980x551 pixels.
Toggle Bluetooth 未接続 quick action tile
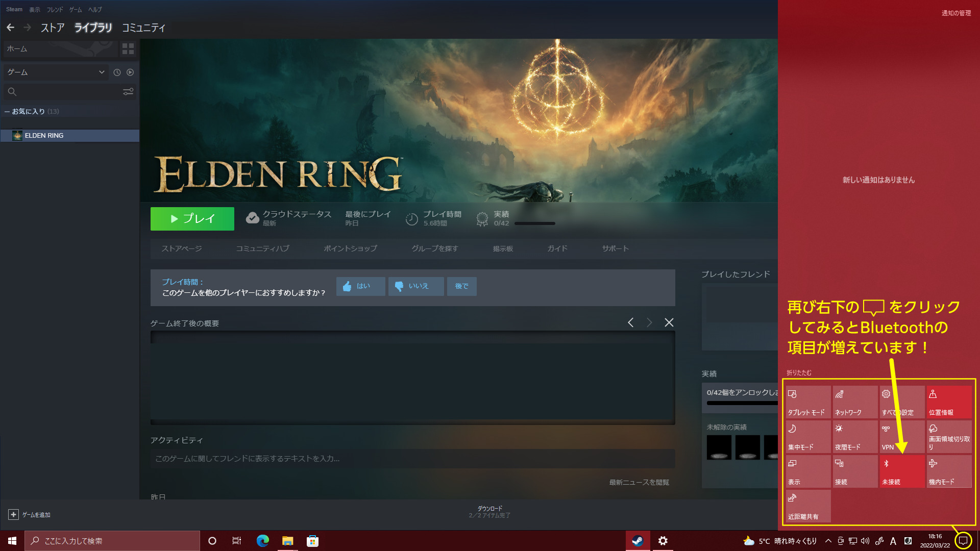902,471
